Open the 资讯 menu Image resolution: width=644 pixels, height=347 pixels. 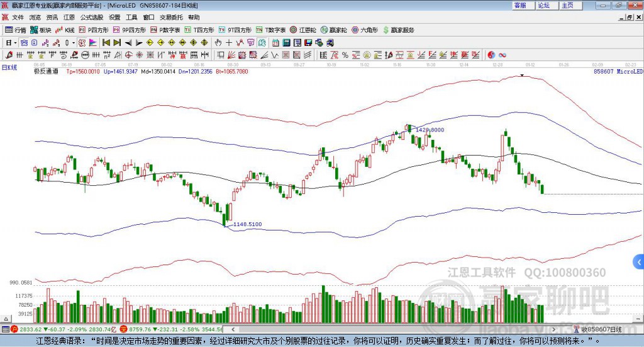(x=52, y=17)
